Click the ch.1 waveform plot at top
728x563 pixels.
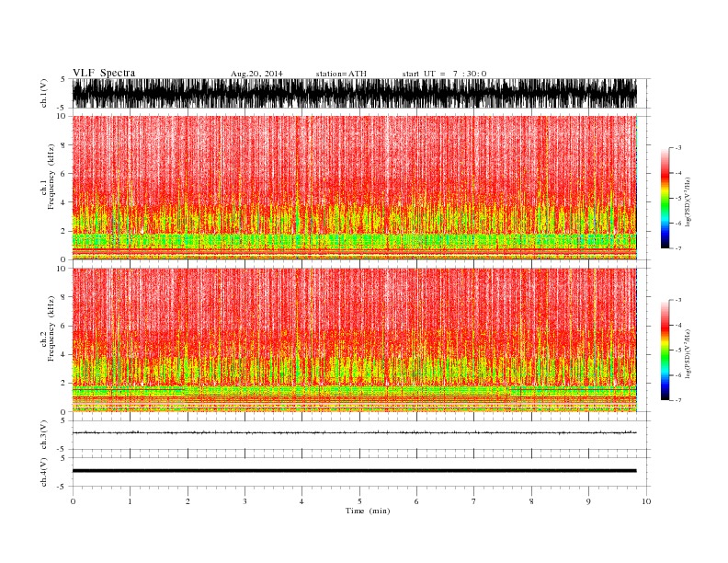(x=354, y=93)
